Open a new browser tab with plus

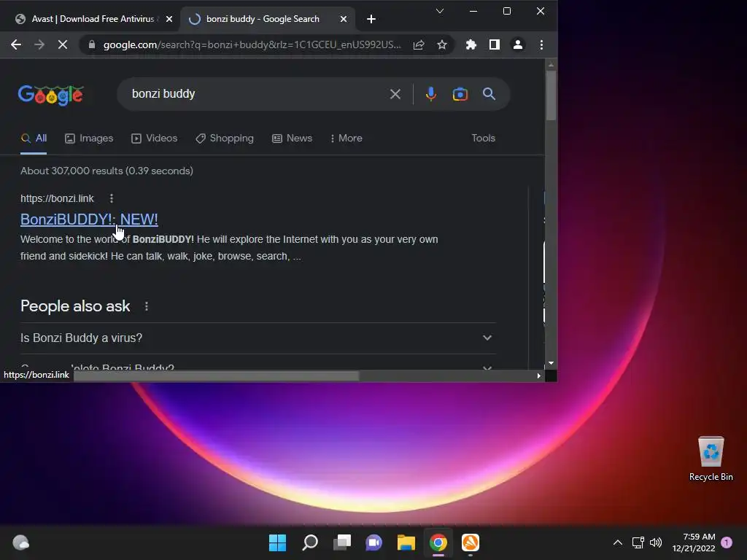(x=371, y=19)
